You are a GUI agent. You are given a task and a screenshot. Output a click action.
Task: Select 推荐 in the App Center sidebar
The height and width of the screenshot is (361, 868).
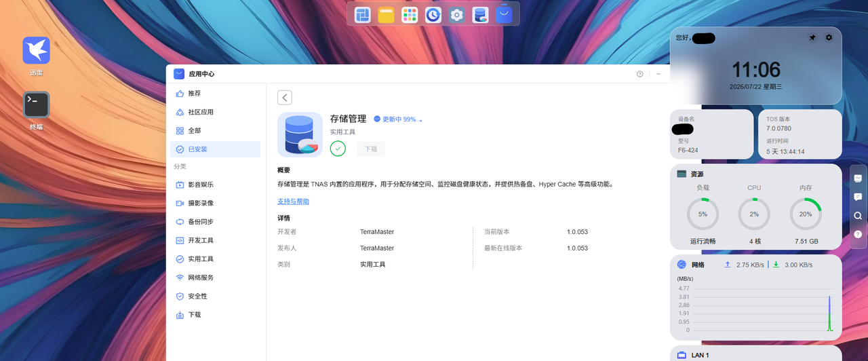click(x=215, y=94)
